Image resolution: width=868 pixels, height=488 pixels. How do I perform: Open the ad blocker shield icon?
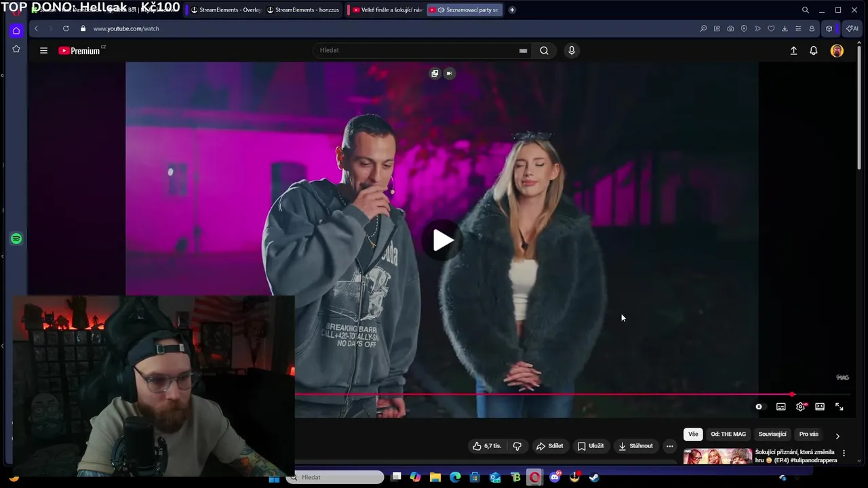[x=744, y=28]
